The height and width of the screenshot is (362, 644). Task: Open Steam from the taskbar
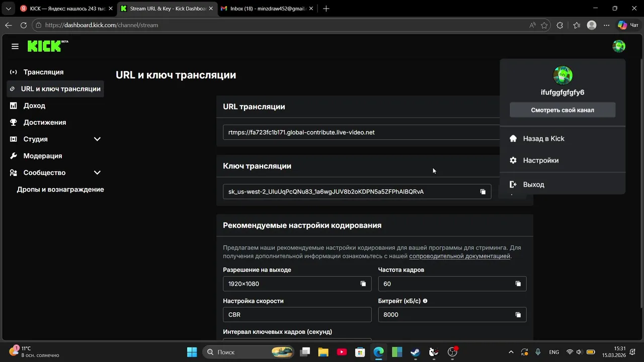415,352
